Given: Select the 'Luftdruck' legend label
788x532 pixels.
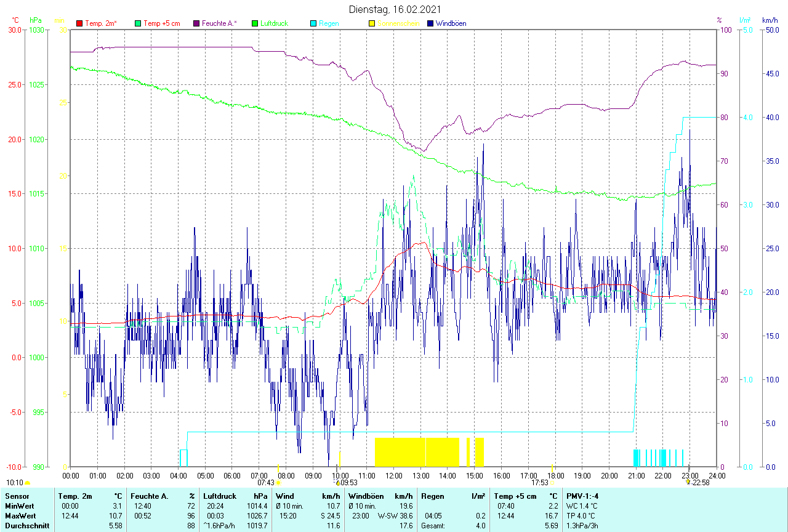Looking at the screenshot, I should coord(275,23).
